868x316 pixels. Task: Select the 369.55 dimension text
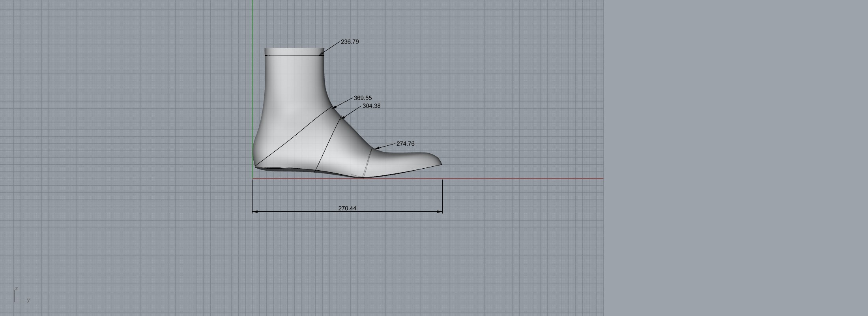[x=363, y=98]
